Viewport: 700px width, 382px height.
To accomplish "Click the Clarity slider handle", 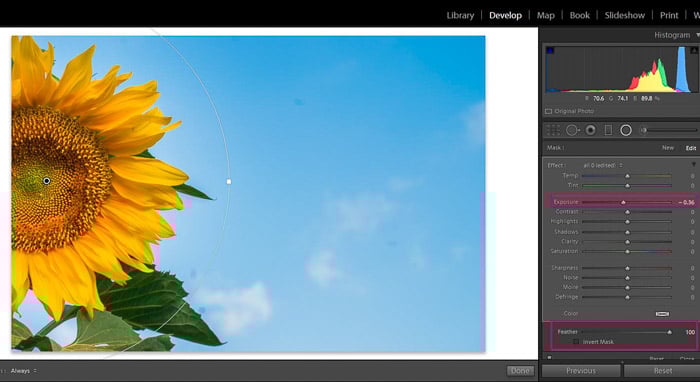I will tap(627, 242).
